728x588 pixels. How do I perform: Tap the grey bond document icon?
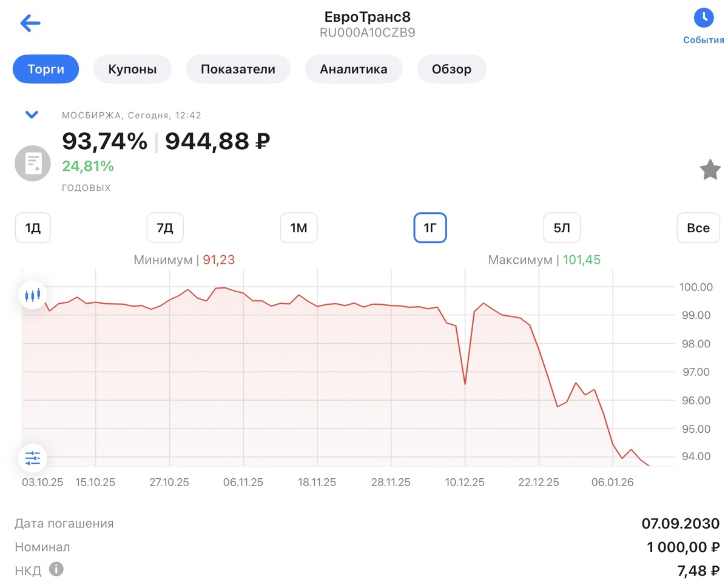point(33,163)
